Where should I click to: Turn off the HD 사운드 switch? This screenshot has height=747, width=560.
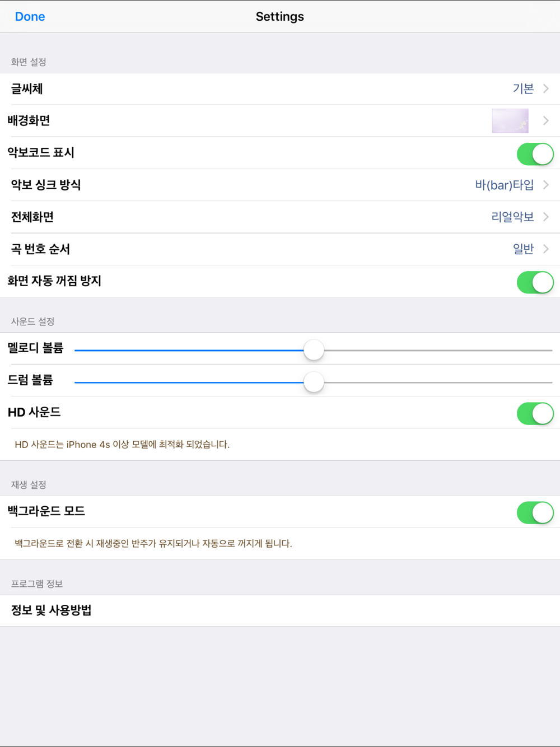click(x=535, y=413)
